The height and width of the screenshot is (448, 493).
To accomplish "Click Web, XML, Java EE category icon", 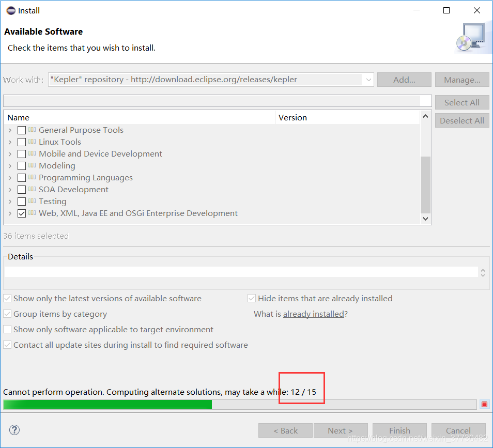I will tap(32, 213).
